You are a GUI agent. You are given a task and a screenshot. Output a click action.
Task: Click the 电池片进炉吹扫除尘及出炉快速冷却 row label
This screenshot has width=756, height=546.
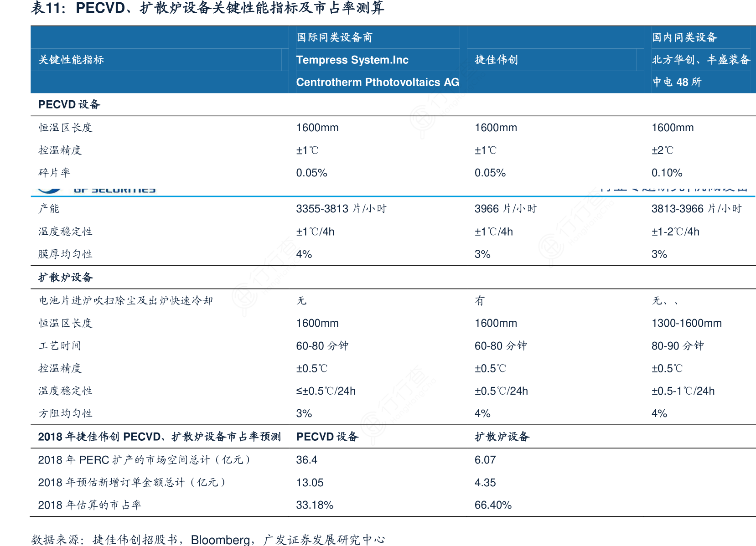(x=125, y=300)
